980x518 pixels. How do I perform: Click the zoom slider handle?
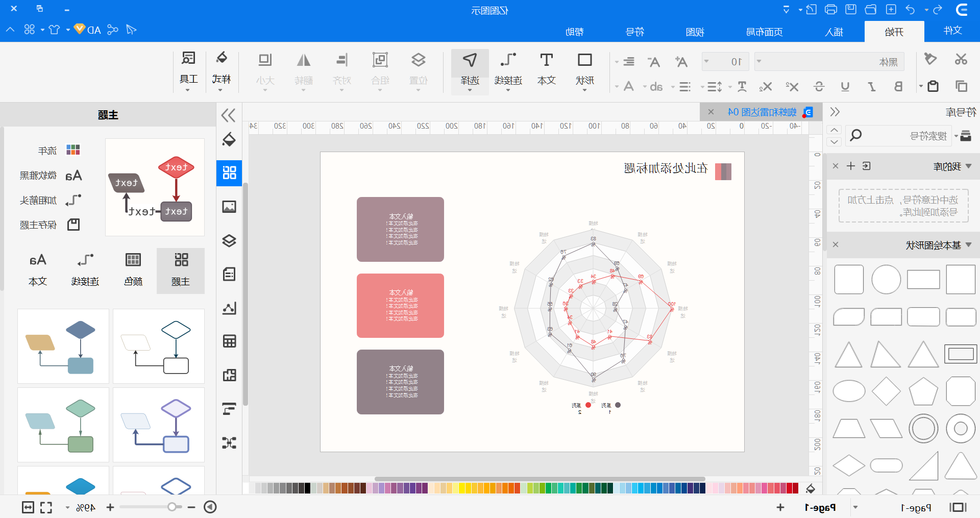172,507
